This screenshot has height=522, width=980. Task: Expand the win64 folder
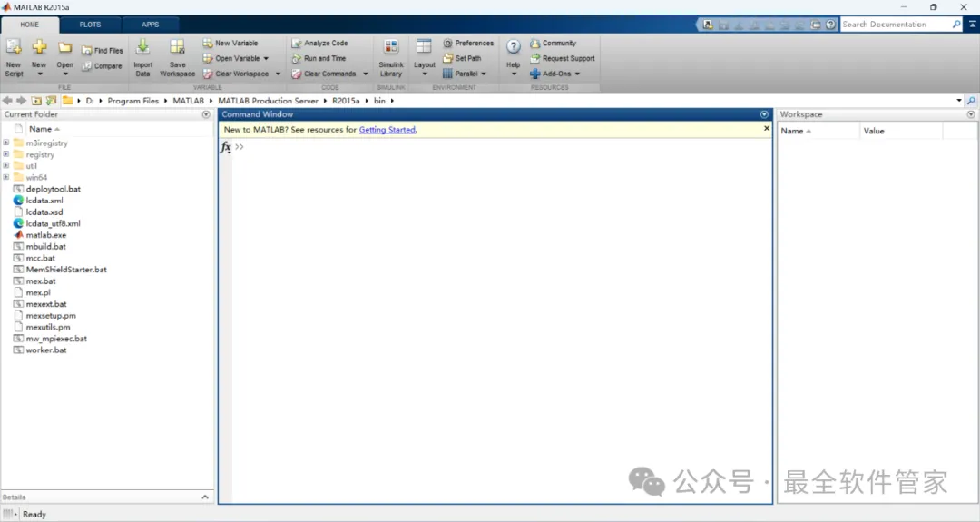6,177
